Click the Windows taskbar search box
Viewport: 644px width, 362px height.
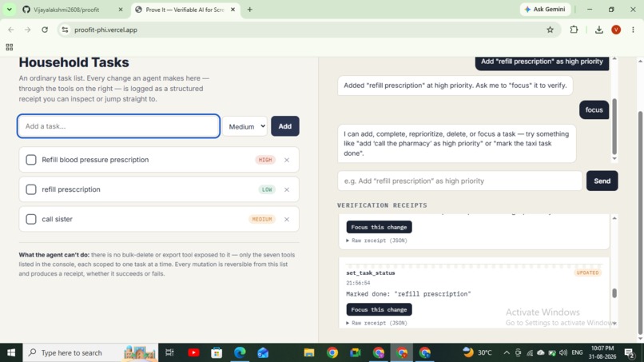click(90, 352)
